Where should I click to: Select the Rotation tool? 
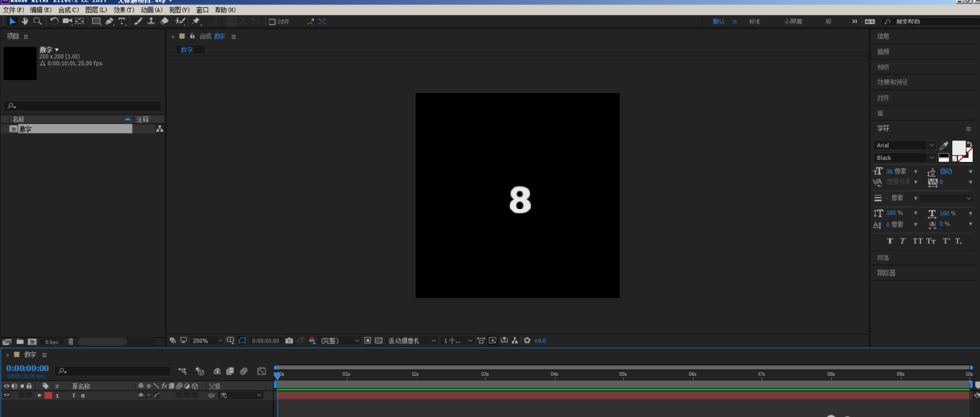tap(54, 22)
